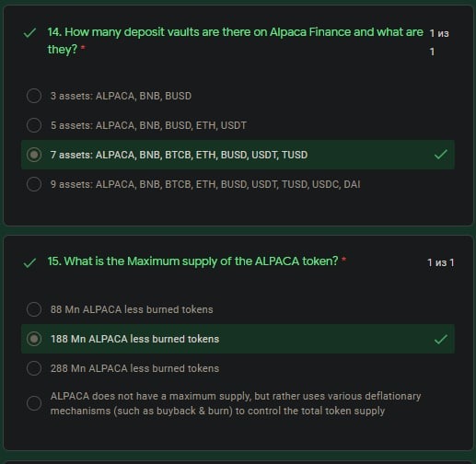Select the 3 assets radio option

(34, 96)
